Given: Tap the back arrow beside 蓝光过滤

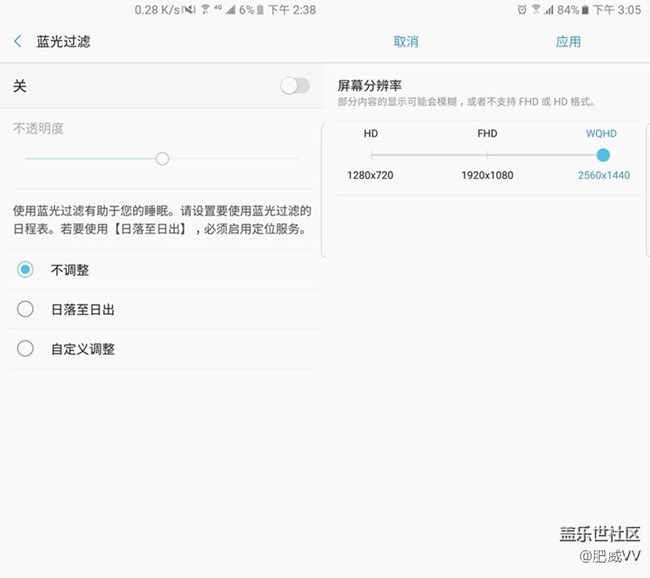Looking at the screenshot, I should [18, 41].
